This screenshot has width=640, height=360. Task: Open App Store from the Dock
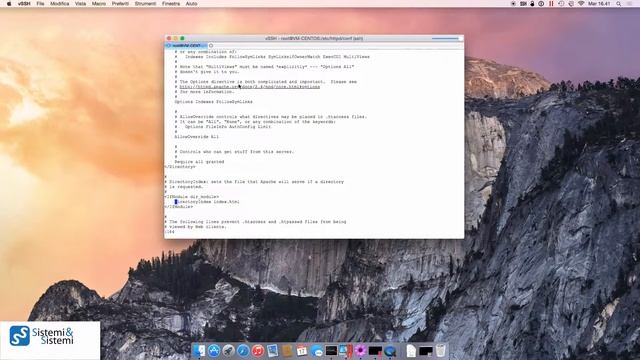[x=213, y=350]
